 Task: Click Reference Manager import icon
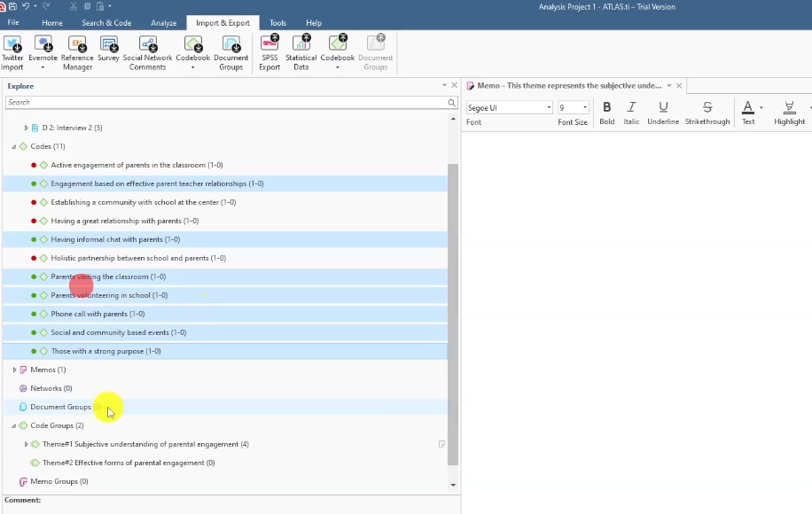point(77,44)
